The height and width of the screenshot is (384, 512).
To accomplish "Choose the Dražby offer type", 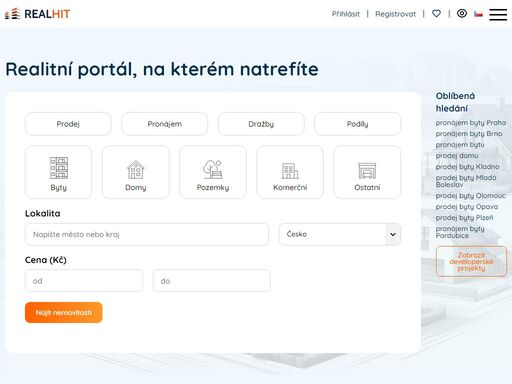I will click(261, 124).
